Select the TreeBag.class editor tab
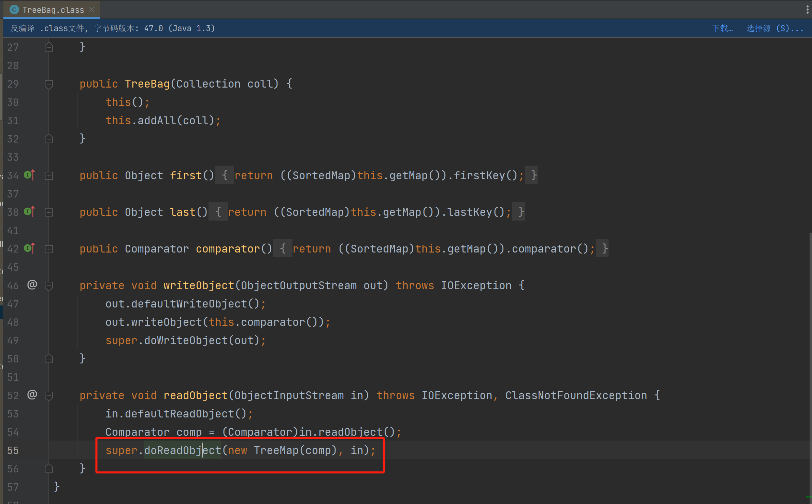The width and height of the screenshot is (812, 504). tap(53, 10)
